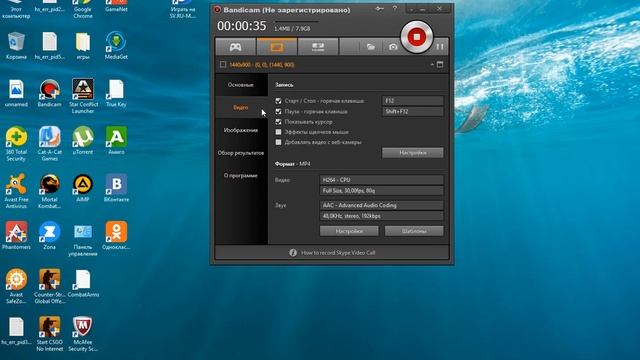Go to Обзор результатов tab

coord(241,153)
